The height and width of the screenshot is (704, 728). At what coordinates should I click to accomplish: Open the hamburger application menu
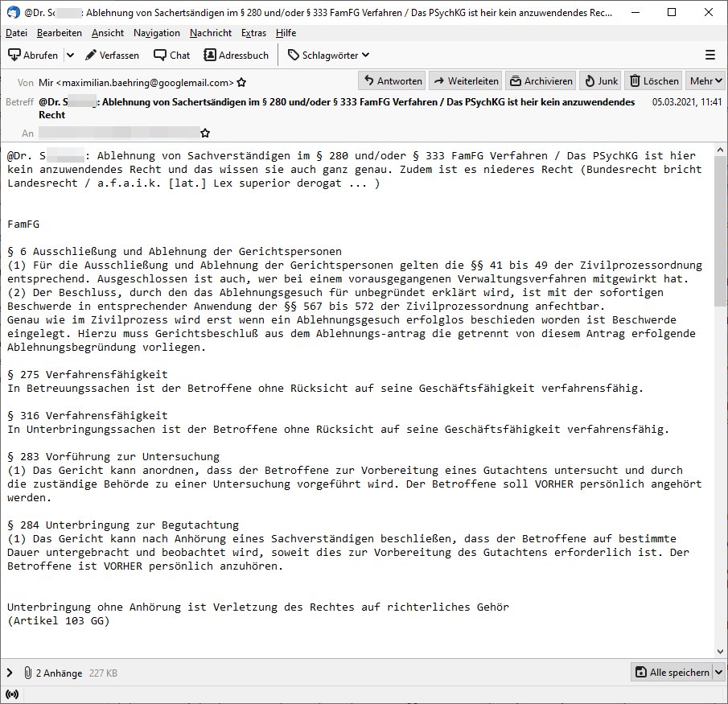[709, 56]
